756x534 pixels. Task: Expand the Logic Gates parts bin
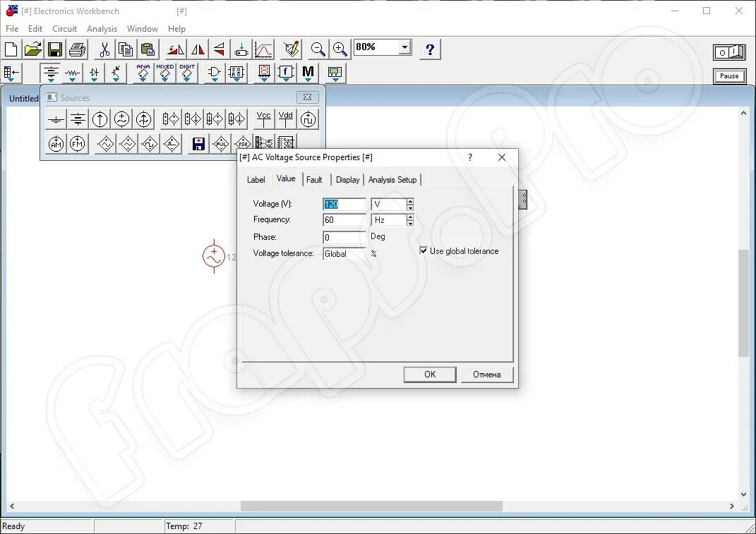pos(214,73)
